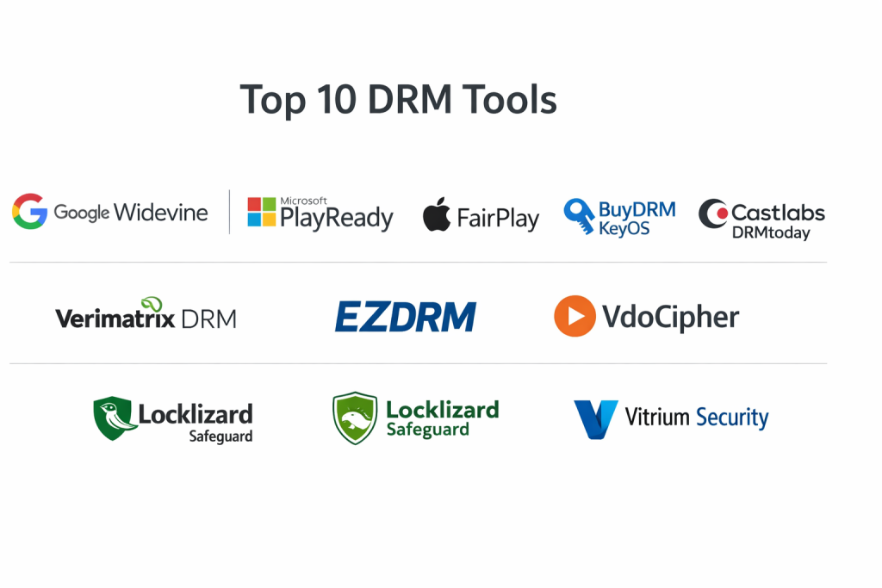Click the FairPlay text label
Viewport: 882px width, 588px height.
(498, 219)
